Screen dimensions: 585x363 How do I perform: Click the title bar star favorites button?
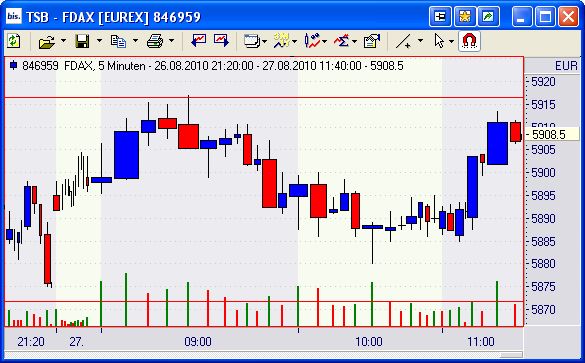coord(464,16)
